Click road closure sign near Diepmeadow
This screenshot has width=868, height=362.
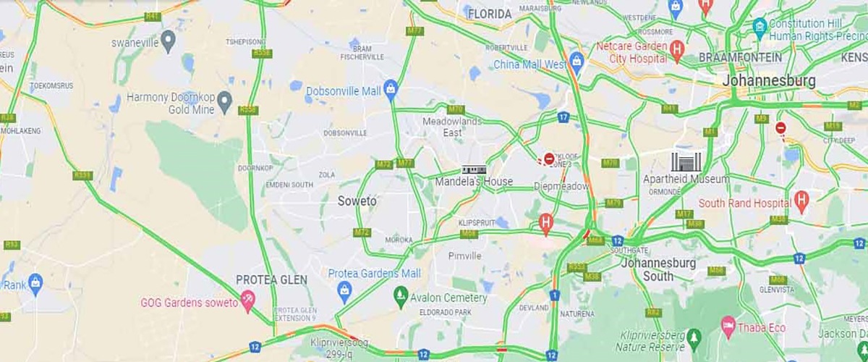550,158
